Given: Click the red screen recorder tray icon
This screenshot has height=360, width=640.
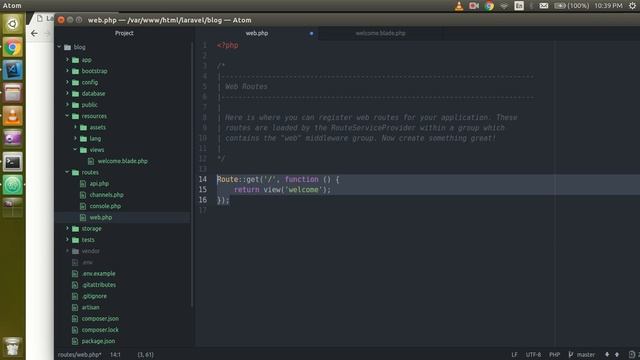Looking at the screenshot, I should [474, 6].
